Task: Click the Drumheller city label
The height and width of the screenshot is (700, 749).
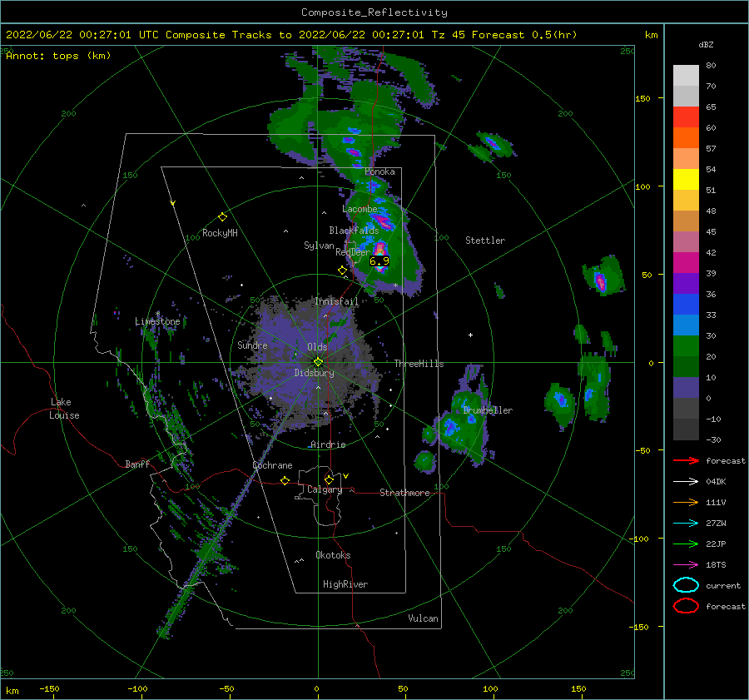Action: click(x=488, y=410)
